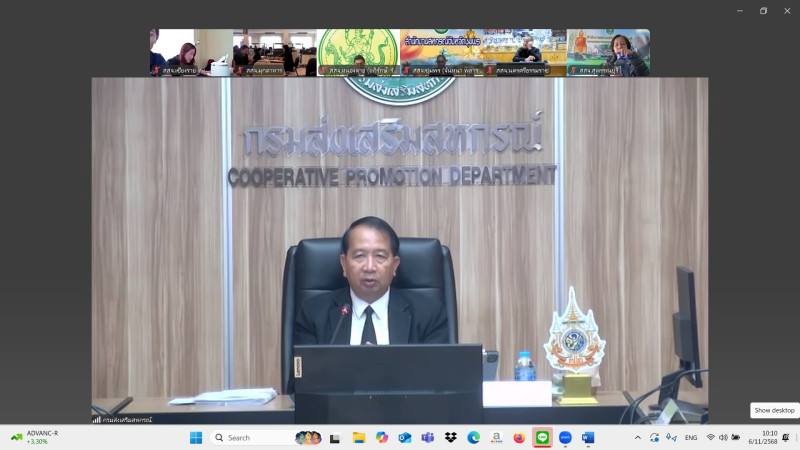Open Dropbox taskbar icon
Screen dimensions: 800x450
click(450, 437)
